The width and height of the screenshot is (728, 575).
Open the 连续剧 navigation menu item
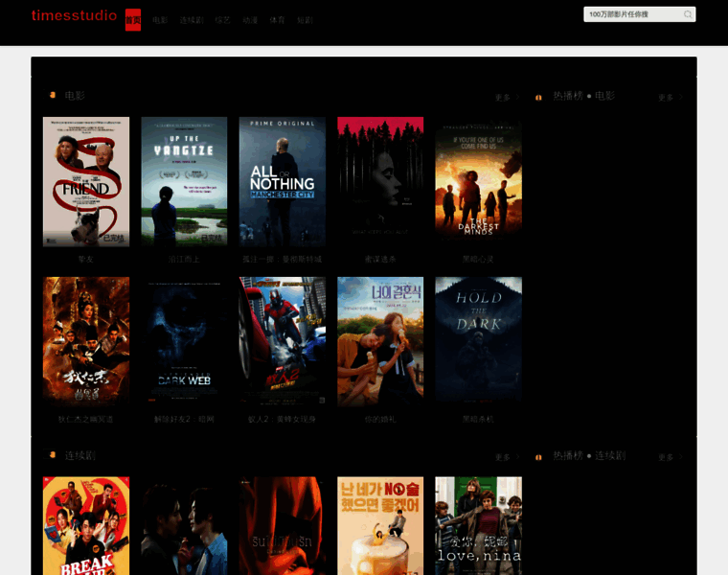tap(192, 20)
